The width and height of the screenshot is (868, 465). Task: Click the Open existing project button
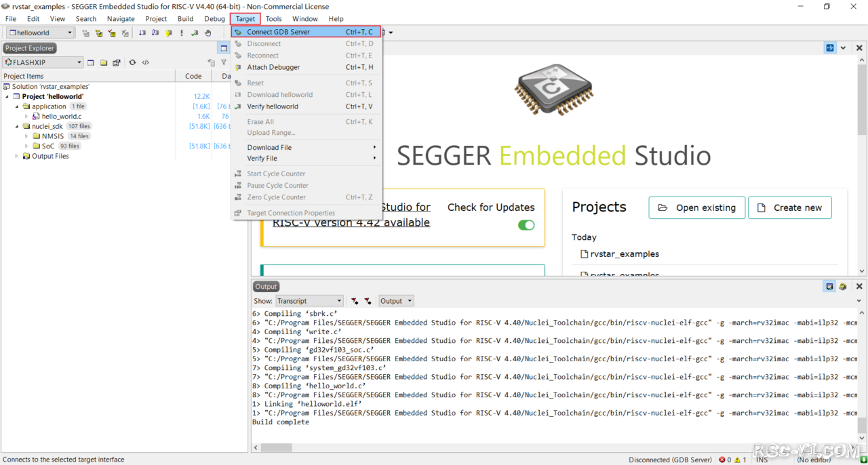[x=697, y=208]
